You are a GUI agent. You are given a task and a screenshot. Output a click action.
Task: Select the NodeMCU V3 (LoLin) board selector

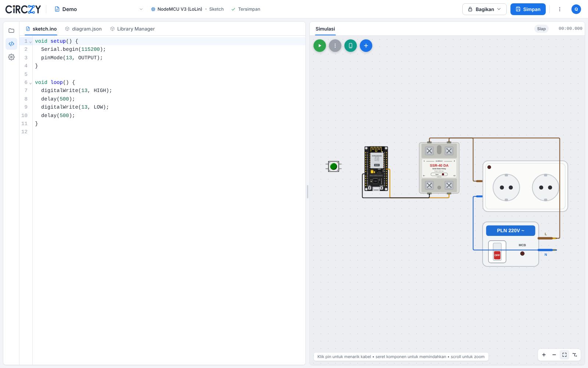(176, 9)
